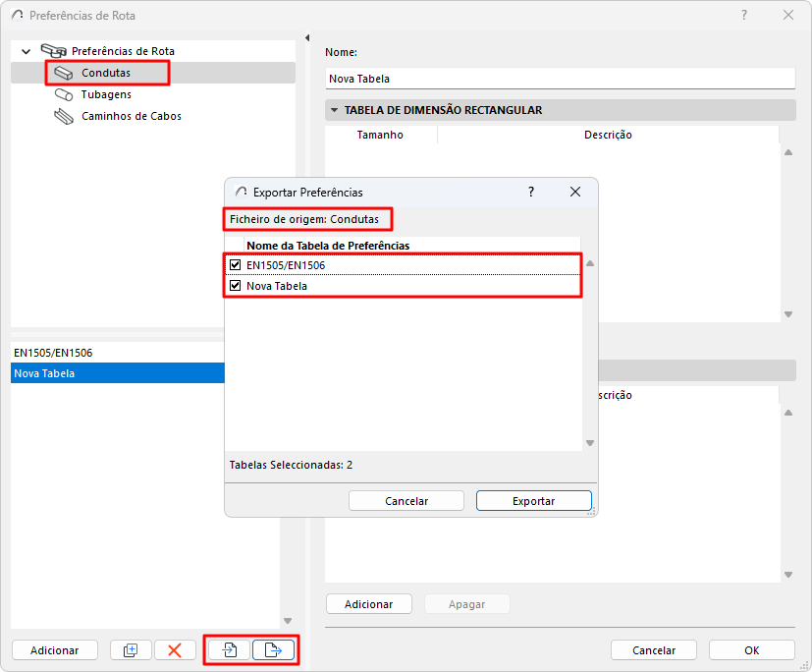This screenshot has height=672, width=812.
Task: Collapse Tabela de Dimensão Rectangular section
Action: tap(334, 110)
